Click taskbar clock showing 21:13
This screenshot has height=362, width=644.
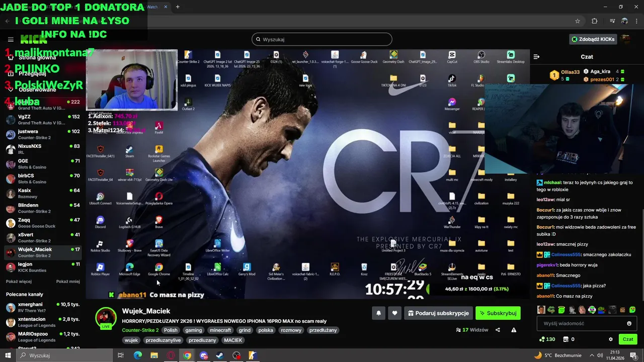coord(615,355)
